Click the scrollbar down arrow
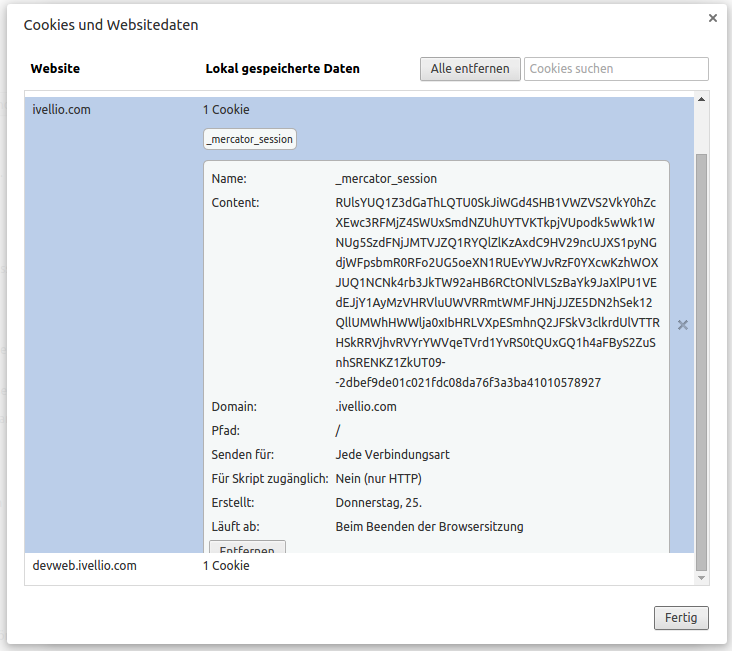This screenshot has height=651, width=732. coord(701,578)
